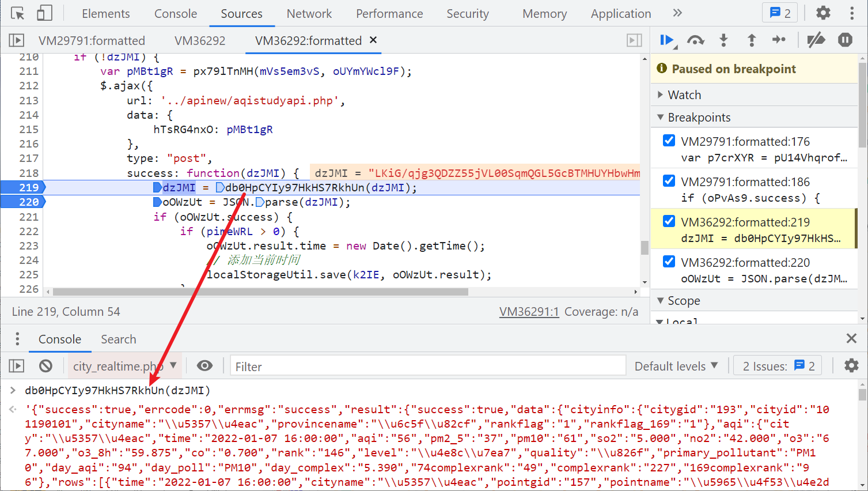The image size is (868, 491).
Task: Switch to the Security tab
Action: (x=468, y=13)
